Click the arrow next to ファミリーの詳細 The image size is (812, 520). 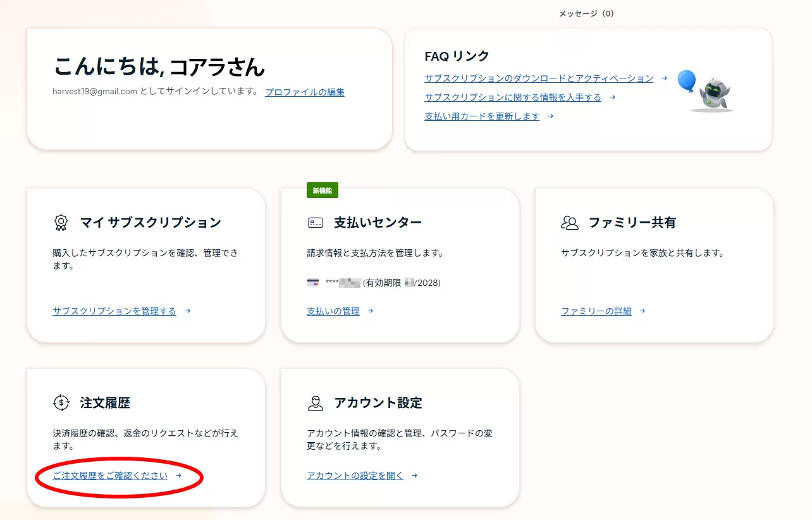[x=642, y=311]
